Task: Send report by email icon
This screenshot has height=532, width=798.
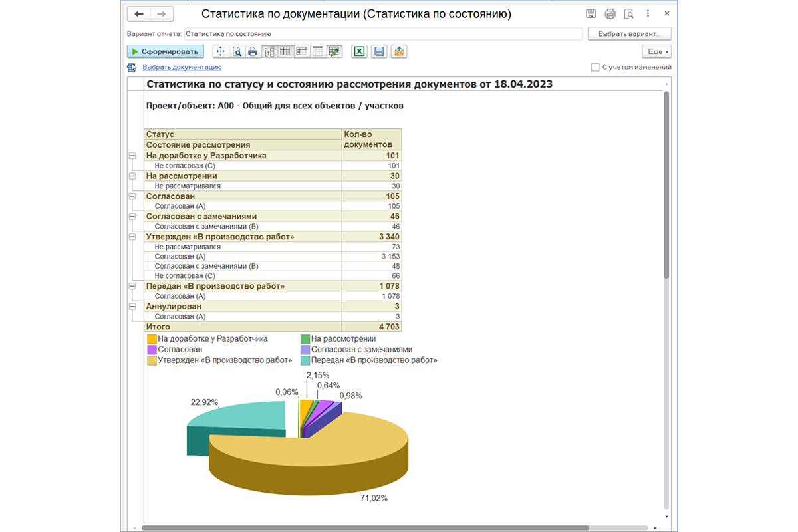Action: [x=399, y=51]
